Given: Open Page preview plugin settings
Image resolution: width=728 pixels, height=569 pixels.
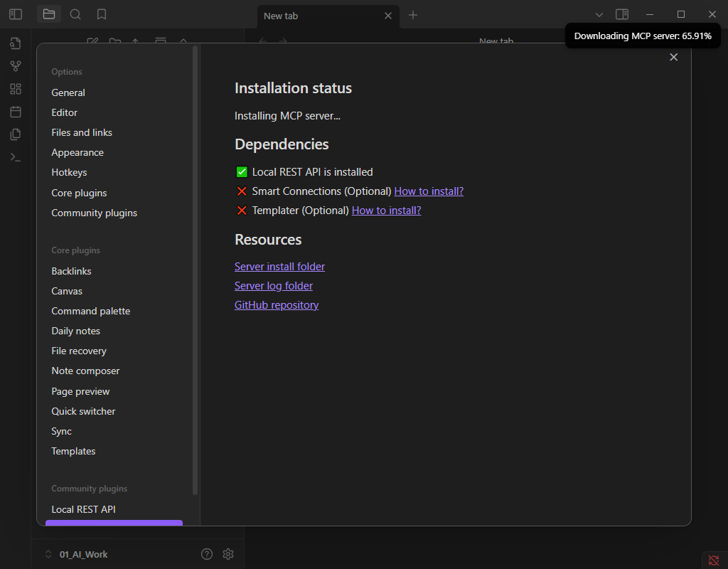Looking at the screenshot, I should (x=80, y=392).
